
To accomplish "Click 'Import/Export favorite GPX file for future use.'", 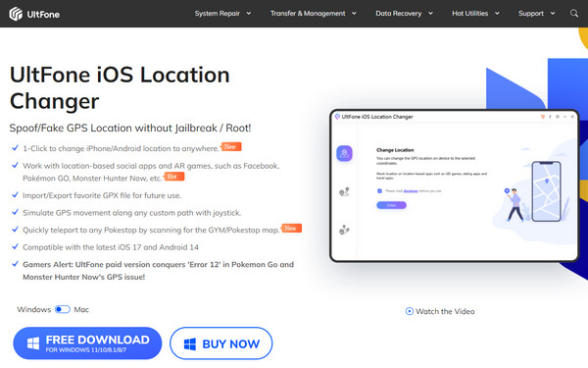I will click(x=102, y=195).
